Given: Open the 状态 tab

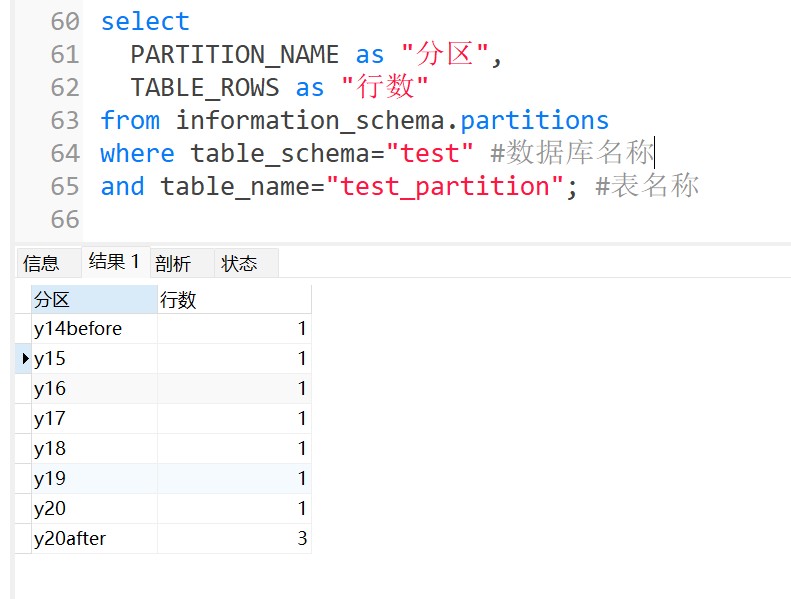Looking at the screenshot, I should coord(240,263).
